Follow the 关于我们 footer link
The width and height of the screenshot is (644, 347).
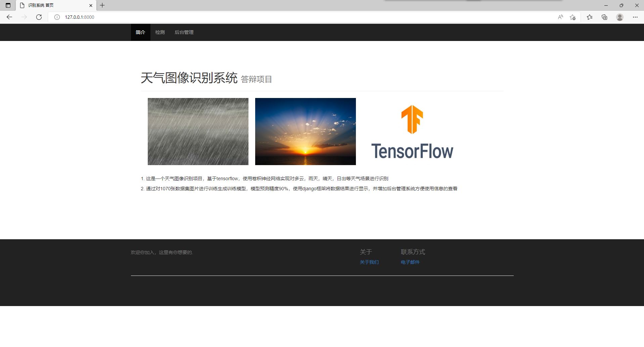(x=369, y=262)
